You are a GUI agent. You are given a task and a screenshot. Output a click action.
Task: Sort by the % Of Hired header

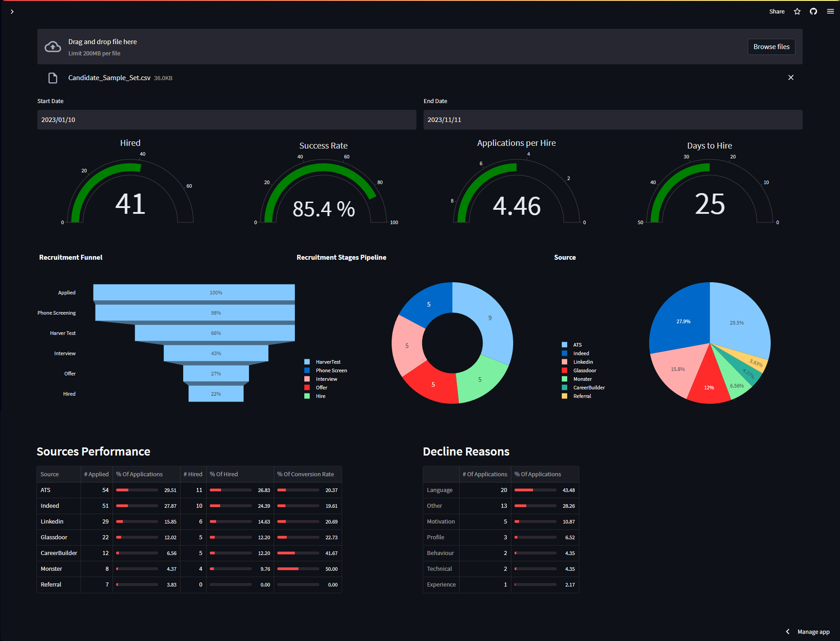click(240, 474)
